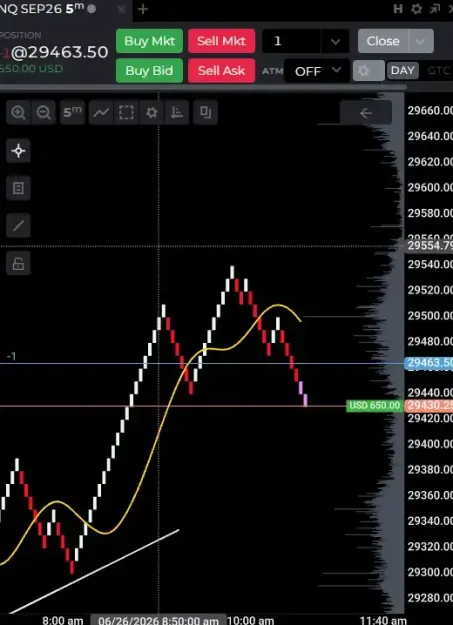Click the quantity input field showing 1
453x625 pixels.
291,41
